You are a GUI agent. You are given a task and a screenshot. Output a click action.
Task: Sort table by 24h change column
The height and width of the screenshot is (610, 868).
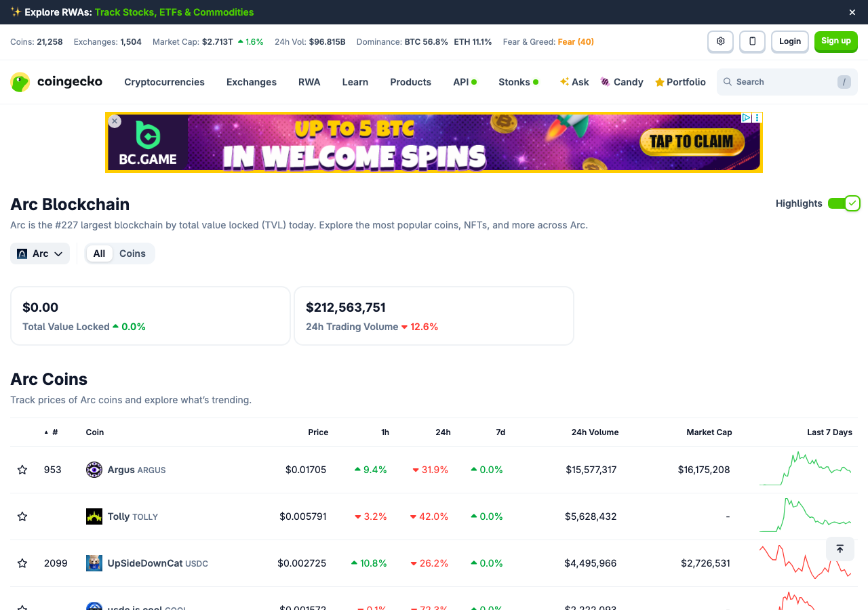coord(443,432)
